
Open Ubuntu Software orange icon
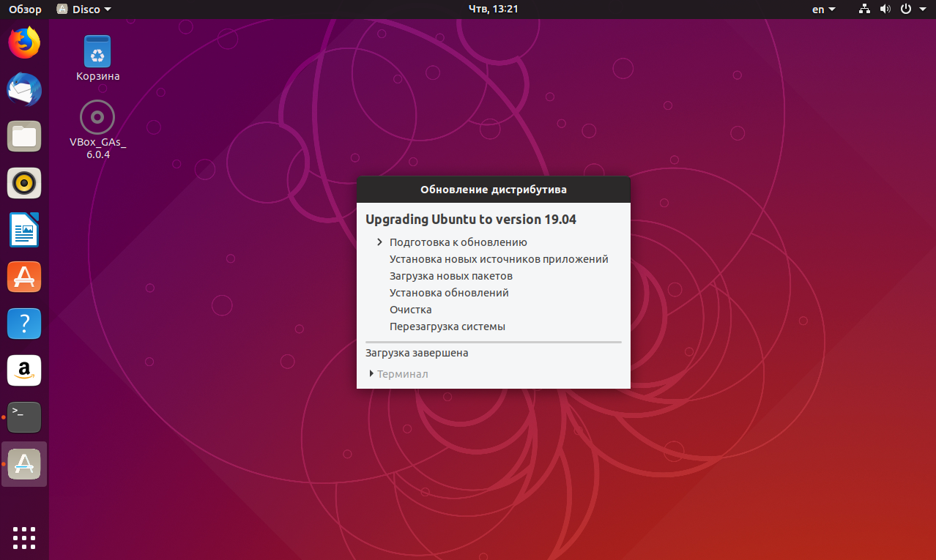tap(24, 277)
